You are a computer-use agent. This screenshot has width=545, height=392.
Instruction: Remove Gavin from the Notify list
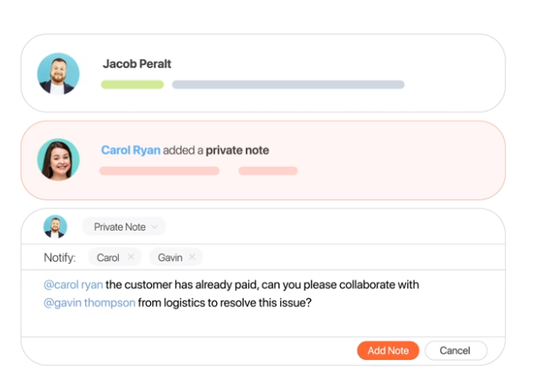(192, 257)
